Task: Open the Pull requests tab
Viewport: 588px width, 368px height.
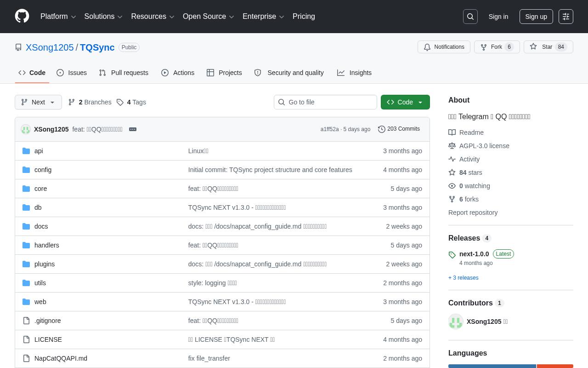Action: [x=124, y=73]
